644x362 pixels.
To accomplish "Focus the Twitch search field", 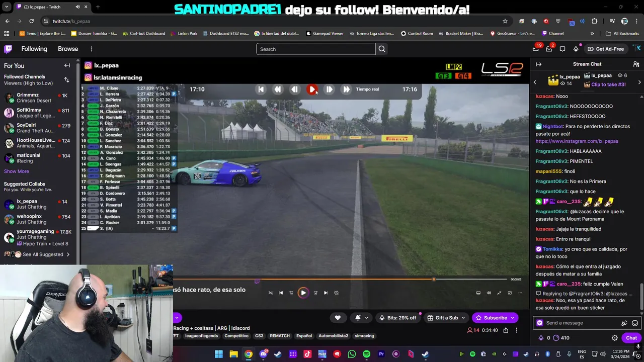I will pyautogui.click(x=315, y=49).
